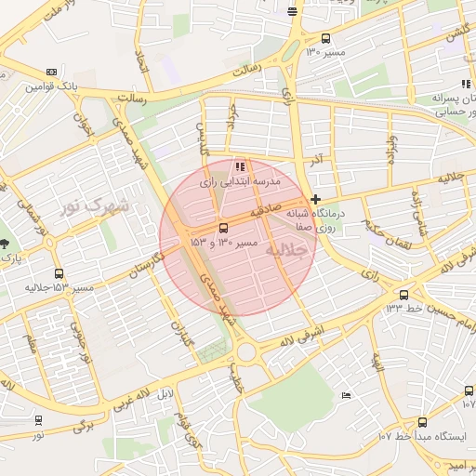Click the نگارستان street label
This screenshot has width=476, height=476.
pos(147,265)
